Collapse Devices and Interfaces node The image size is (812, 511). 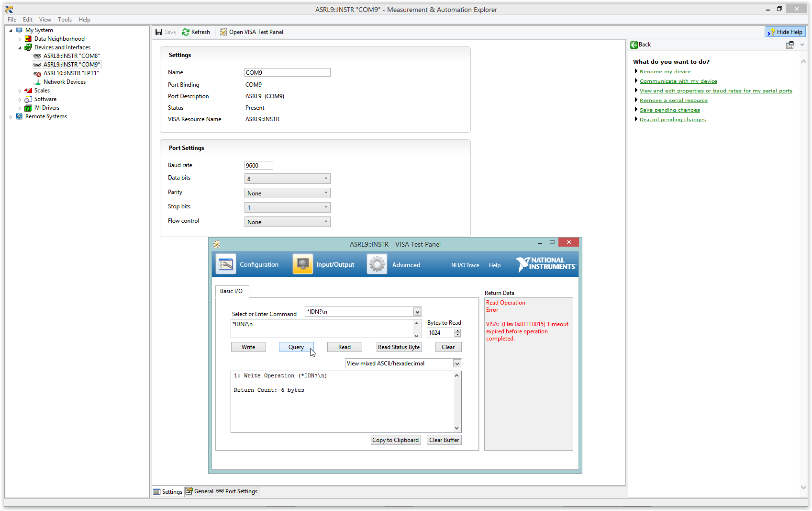20,47
